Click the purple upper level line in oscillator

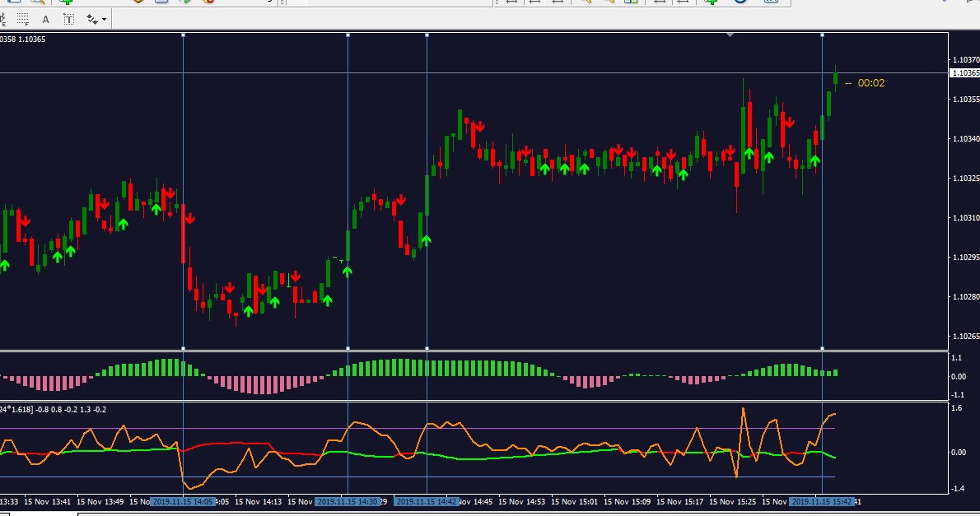point(418,429)
